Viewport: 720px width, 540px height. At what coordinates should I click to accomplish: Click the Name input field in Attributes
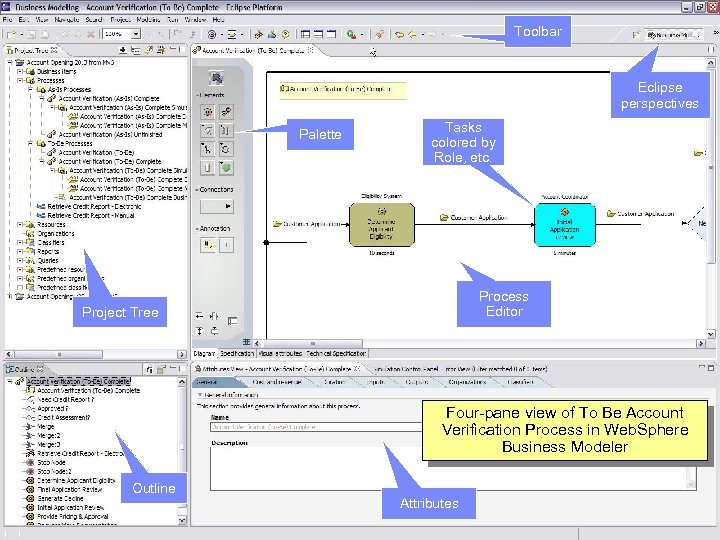point(316,427)
